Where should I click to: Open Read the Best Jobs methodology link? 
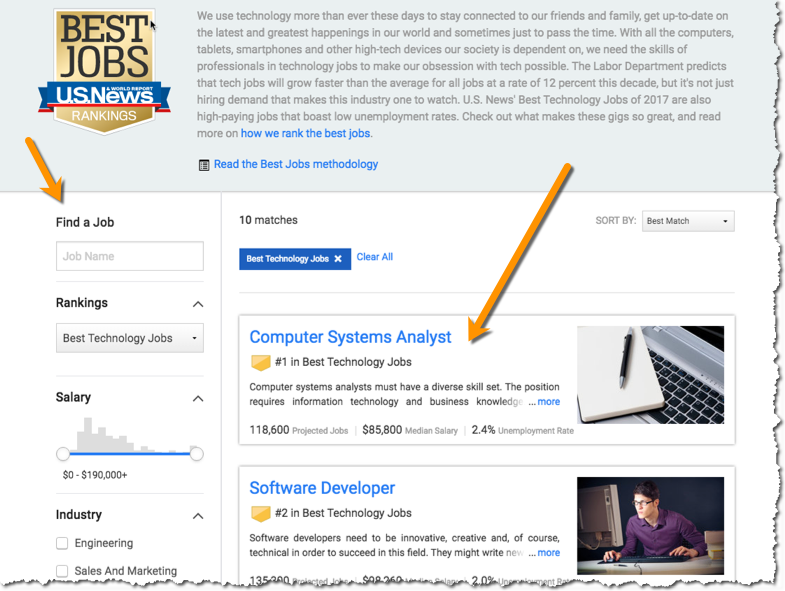click(296, 164)
